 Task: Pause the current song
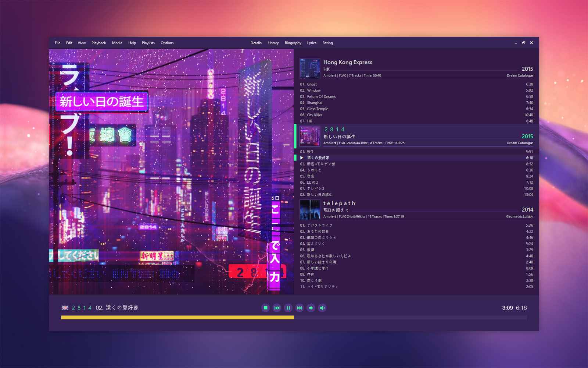pos(288,308)
